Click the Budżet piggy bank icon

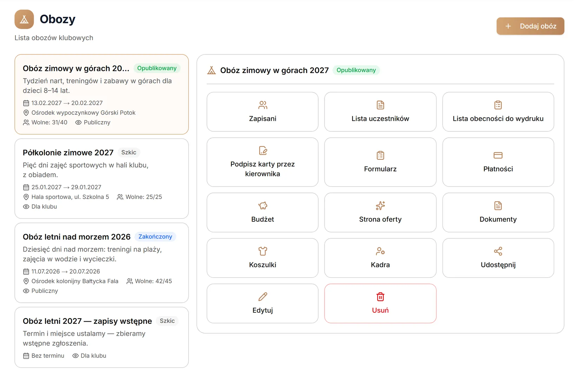[263, 205]
